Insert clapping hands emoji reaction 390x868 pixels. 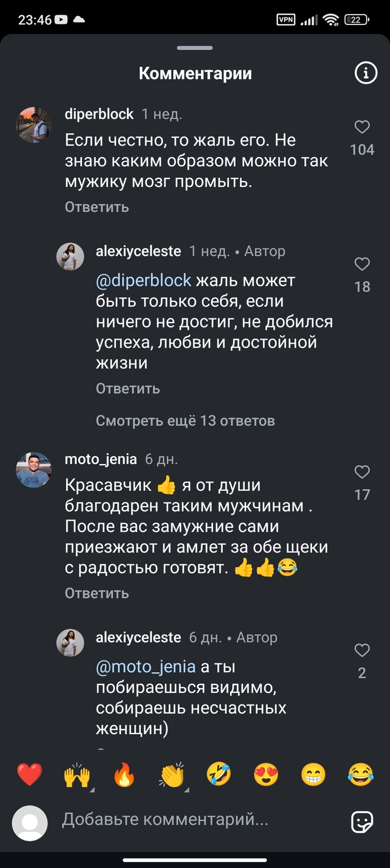coord(172,775)
